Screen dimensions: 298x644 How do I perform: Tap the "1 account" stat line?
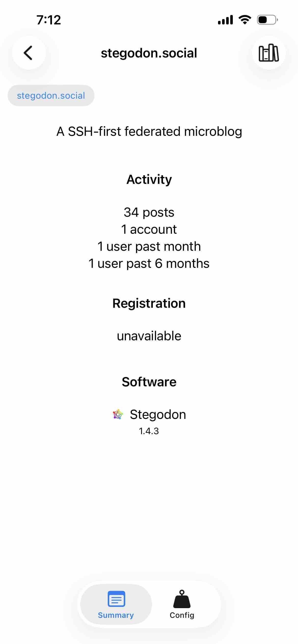[x=149, y=229]
